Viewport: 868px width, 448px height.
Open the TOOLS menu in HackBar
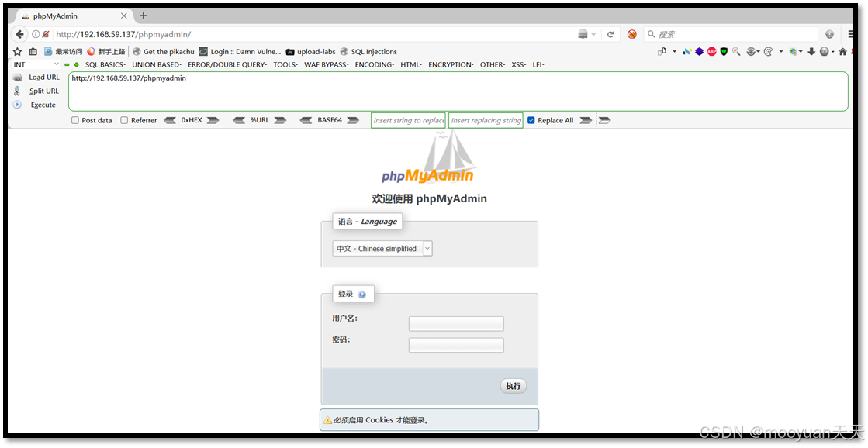click(x=285, y=64)
